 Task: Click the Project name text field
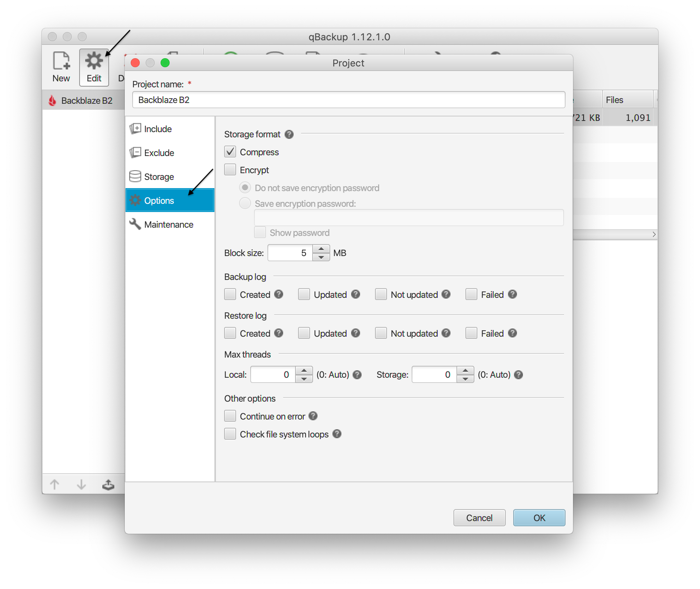[349, 100]
